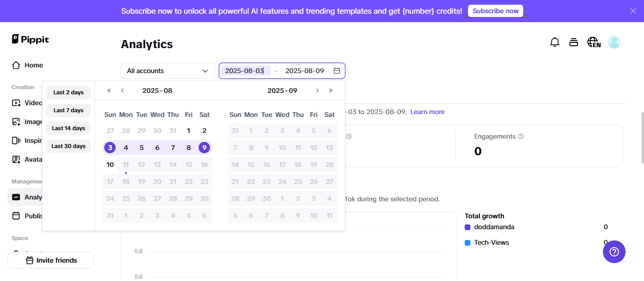Click the calendar icon in date field
Screen dimensions: 644x281
[x=337, y=71]
